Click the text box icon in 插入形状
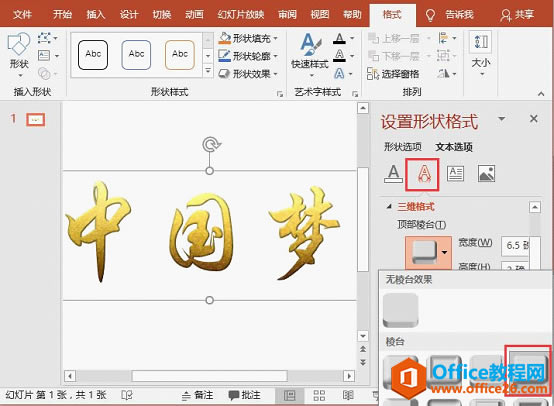 tap(44, 55)
